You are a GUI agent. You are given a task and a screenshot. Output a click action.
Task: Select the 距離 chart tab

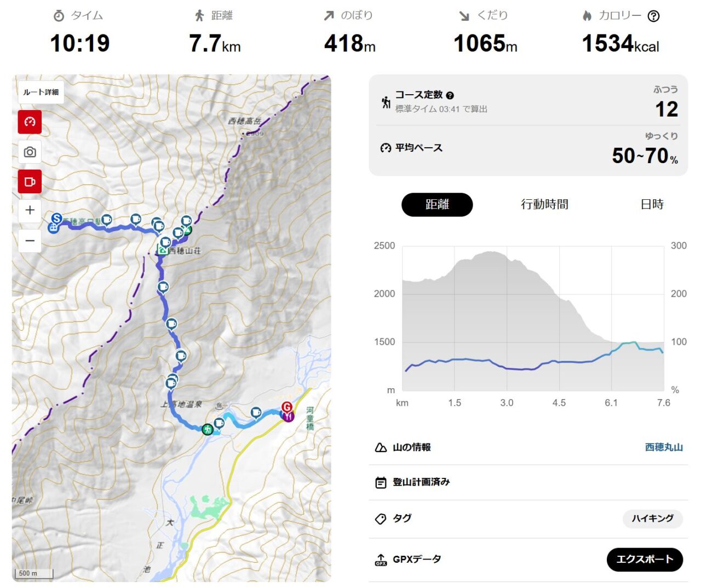[x=437, y=204]
